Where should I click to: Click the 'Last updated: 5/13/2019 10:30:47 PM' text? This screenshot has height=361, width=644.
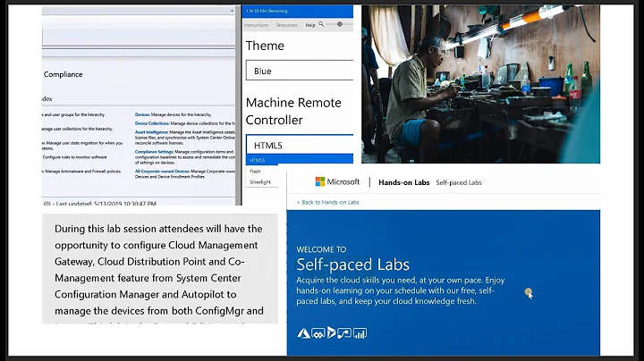pyautogui.click(x=106, y=203)
